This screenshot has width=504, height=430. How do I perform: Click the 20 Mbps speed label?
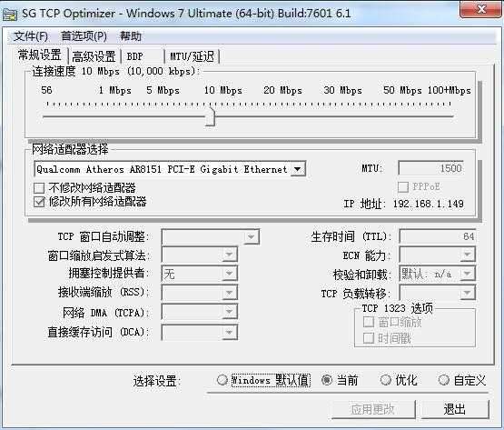pos(282,90)
